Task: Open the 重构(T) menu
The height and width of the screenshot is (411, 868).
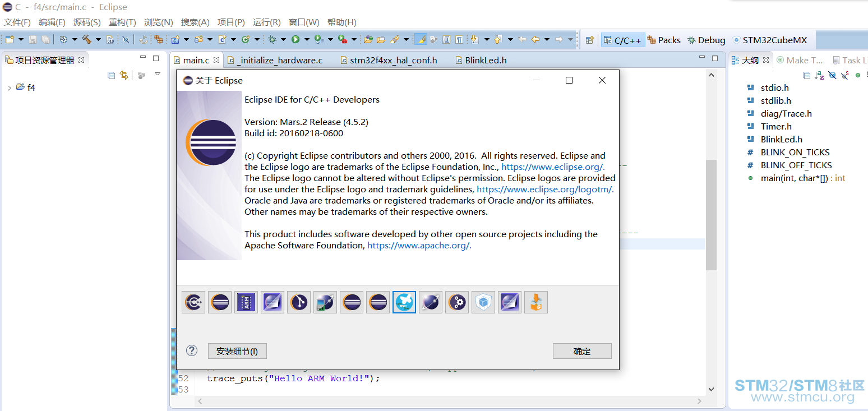Action: pyautogui.click(x=122, y=22)
